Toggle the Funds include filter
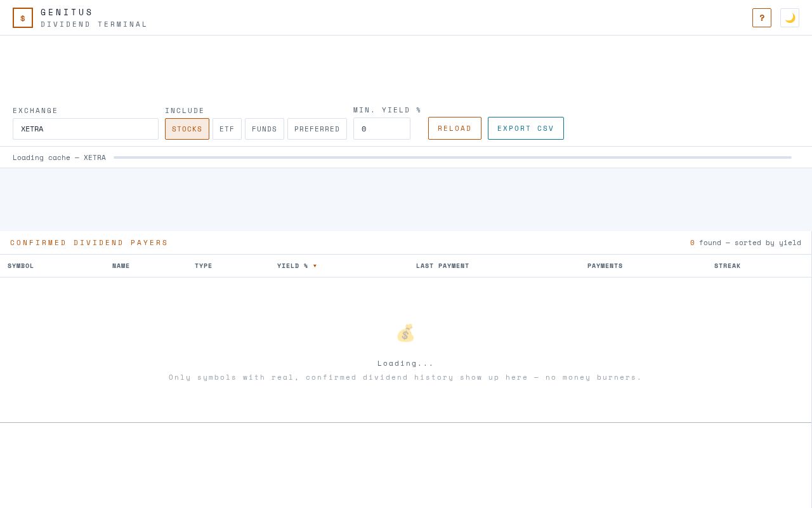The height and width of the screenshot is (508, 812). [x=265, y=129]
